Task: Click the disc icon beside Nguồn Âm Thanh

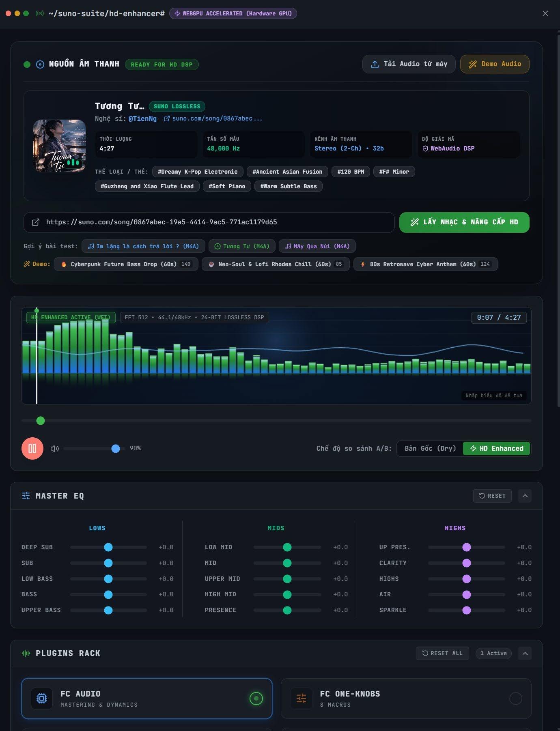Action: tap(40, 64)
